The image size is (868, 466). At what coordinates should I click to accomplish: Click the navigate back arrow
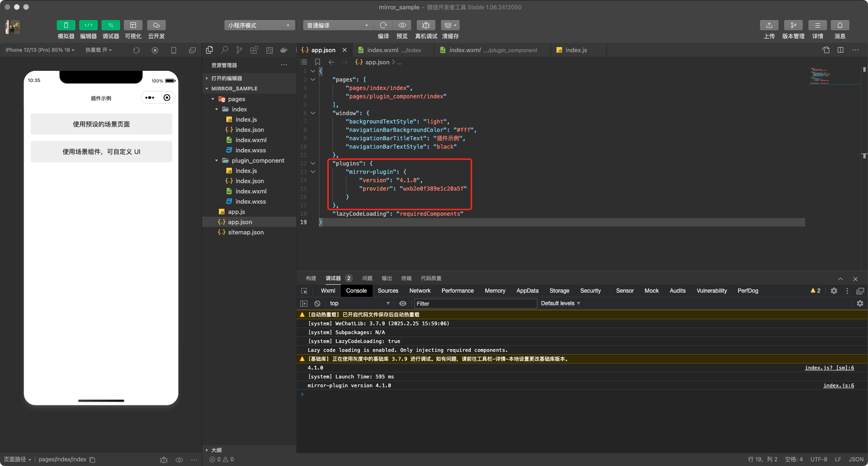point(332,62)
